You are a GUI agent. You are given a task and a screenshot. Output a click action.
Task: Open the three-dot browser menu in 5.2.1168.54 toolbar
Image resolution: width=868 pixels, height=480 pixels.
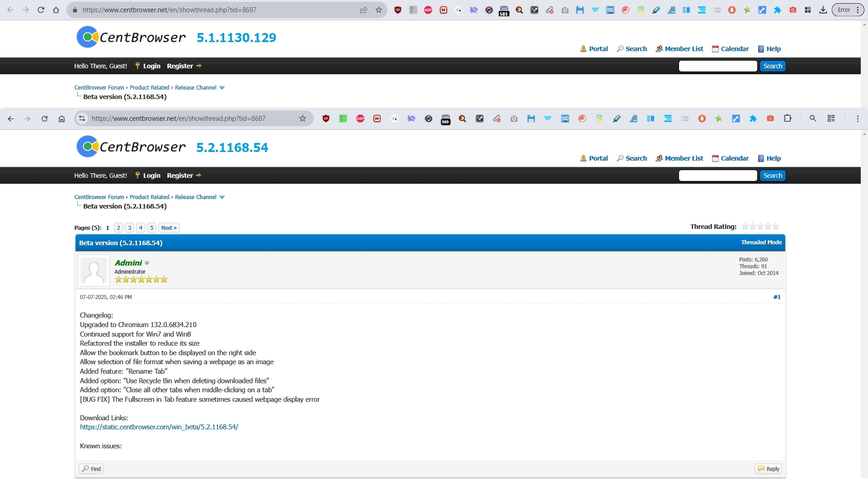[x=858, y=119]
